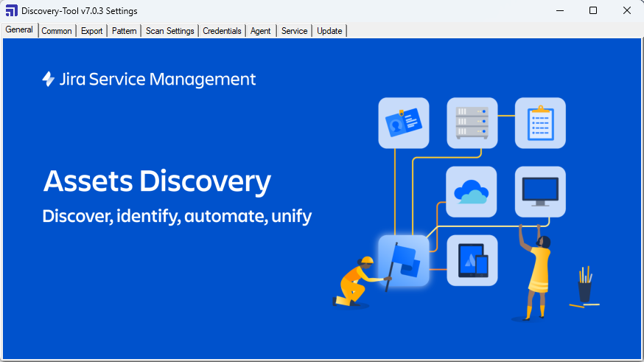Viewport: 644px width, 362px height.
Task: Click the server rack icon tile
Action: point(472,122)
